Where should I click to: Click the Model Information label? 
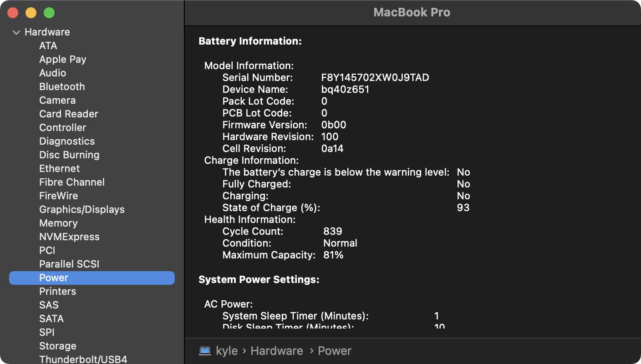tap(249, 66)
